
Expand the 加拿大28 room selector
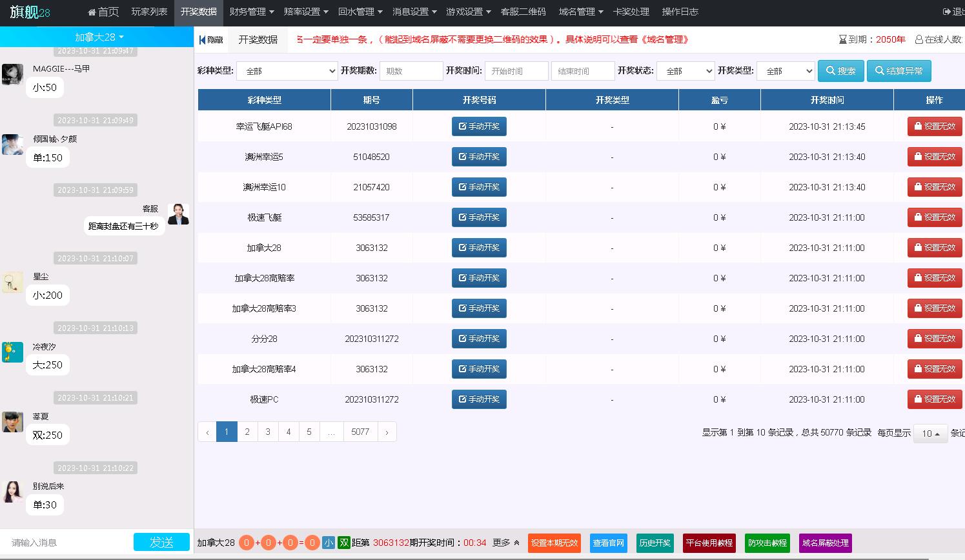coord(99,37)
